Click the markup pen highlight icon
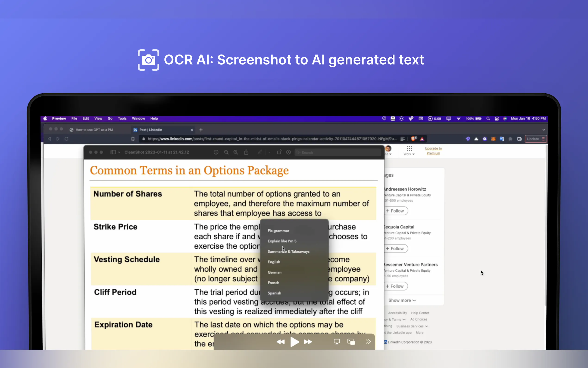This screenshot has width=588, height=368. [x=260, y=152]
